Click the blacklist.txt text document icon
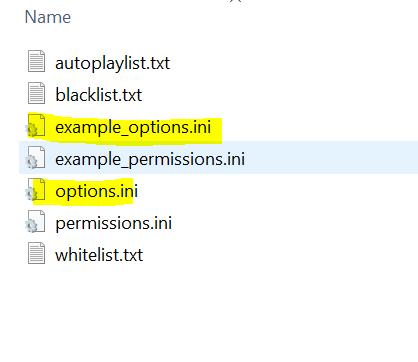This screenshot has height=362, width=418. pyautogui.click(x=36, y=93)
